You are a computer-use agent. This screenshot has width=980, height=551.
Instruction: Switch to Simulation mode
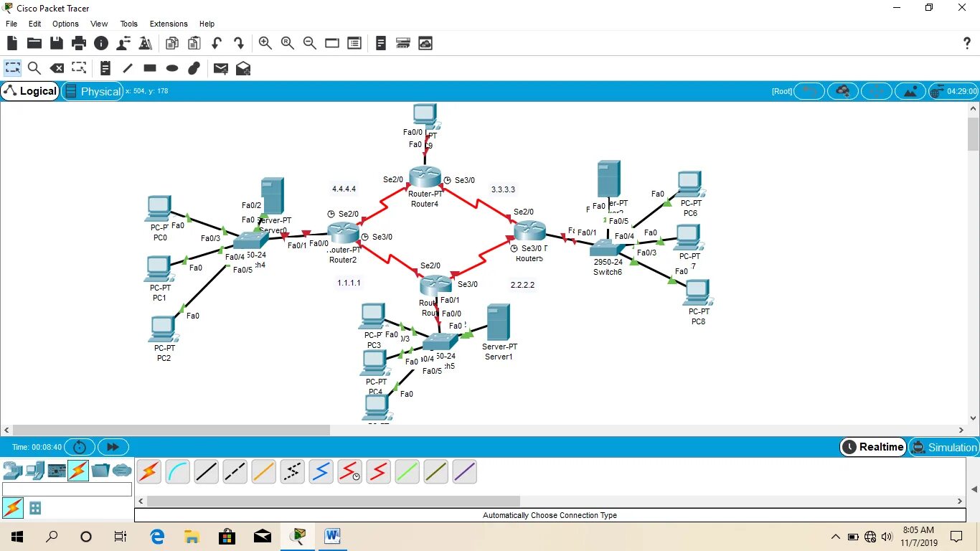[944, 447]
